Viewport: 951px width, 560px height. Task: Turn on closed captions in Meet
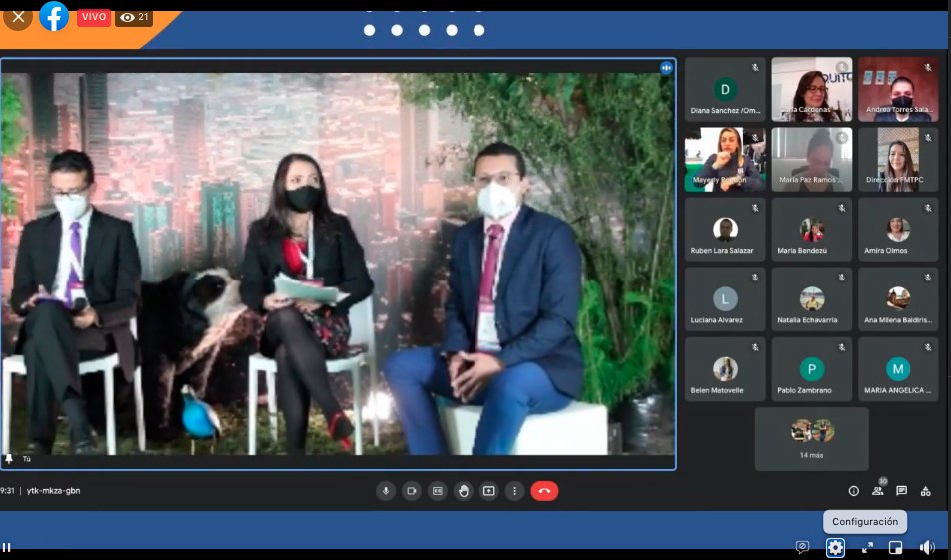click(438, 491)
